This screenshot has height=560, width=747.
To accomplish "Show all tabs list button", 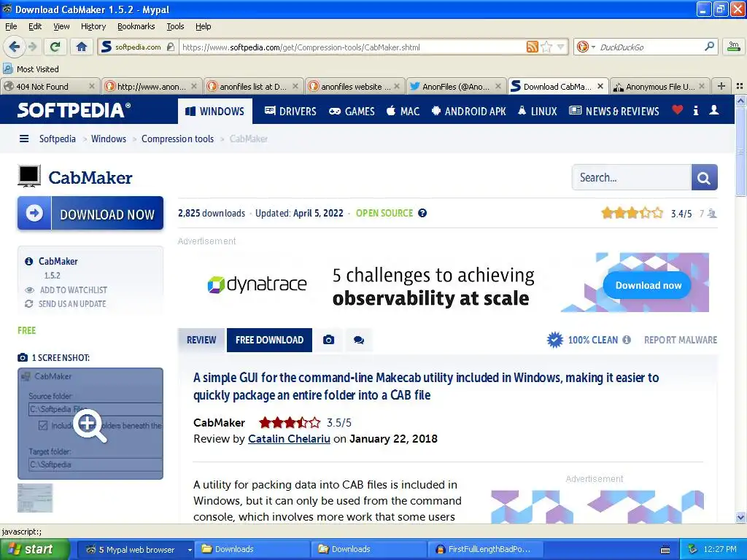I will [740, 86].
